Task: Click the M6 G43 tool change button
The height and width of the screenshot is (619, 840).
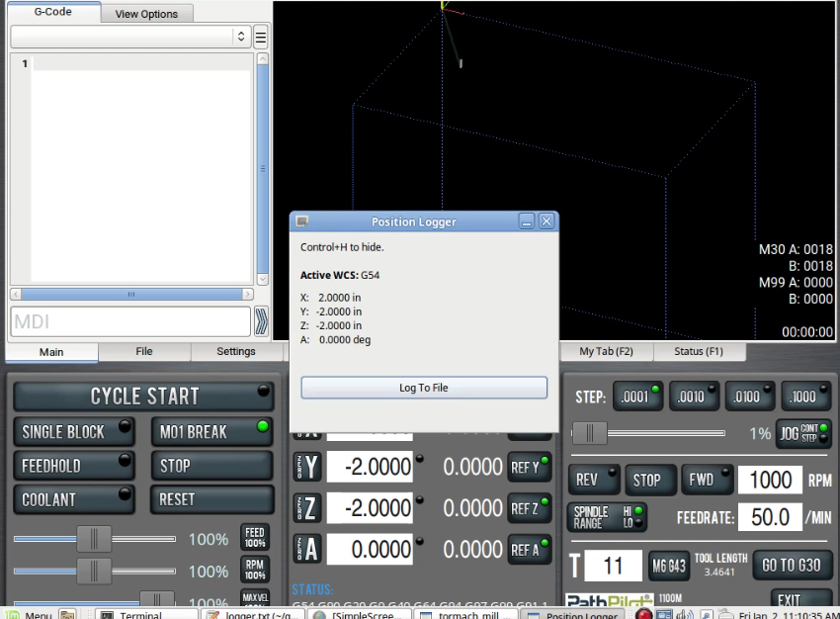Action: tap(669, 566)
